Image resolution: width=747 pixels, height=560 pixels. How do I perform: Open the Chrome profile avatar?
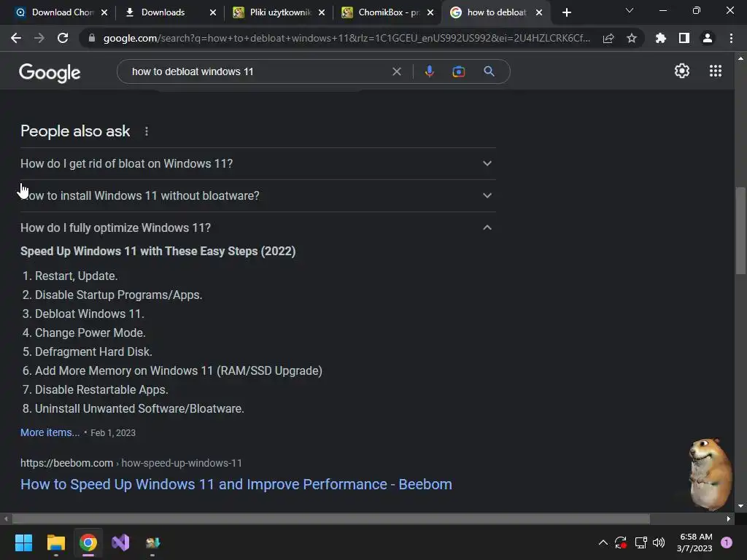(x=708, y=38)
